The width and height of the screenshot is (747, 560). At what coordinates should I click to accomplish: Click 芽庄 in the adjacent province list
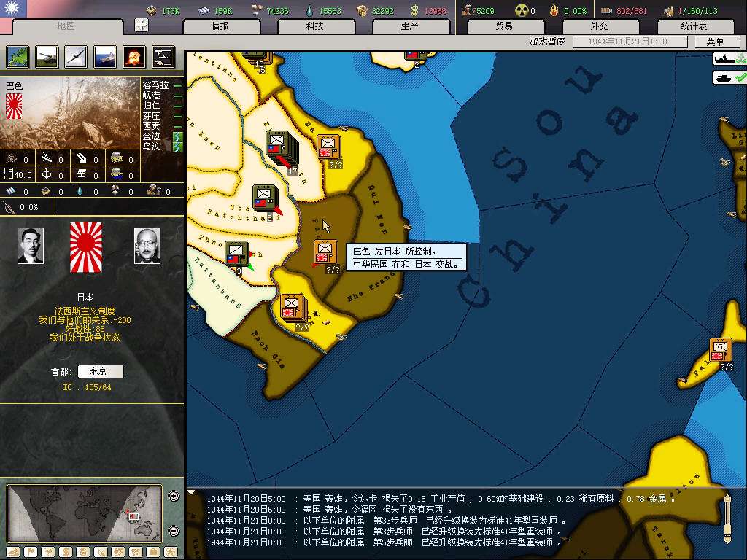pyautogui.click(x=152, y=116)
